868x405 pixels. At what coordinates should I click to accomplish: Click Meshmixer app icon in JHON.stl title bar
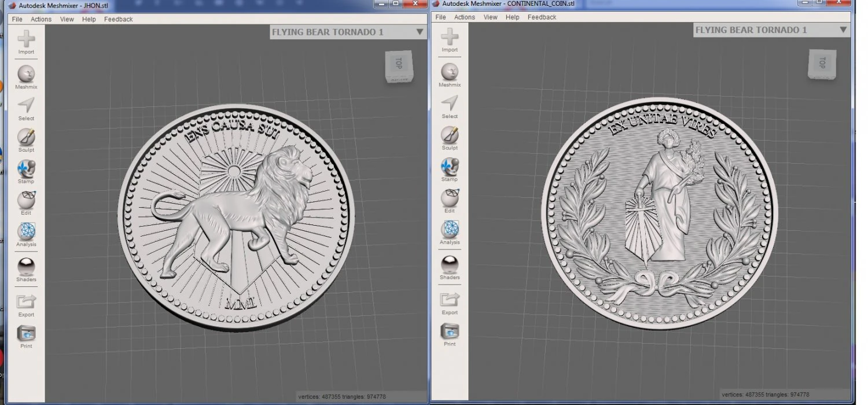coord(12,5)
